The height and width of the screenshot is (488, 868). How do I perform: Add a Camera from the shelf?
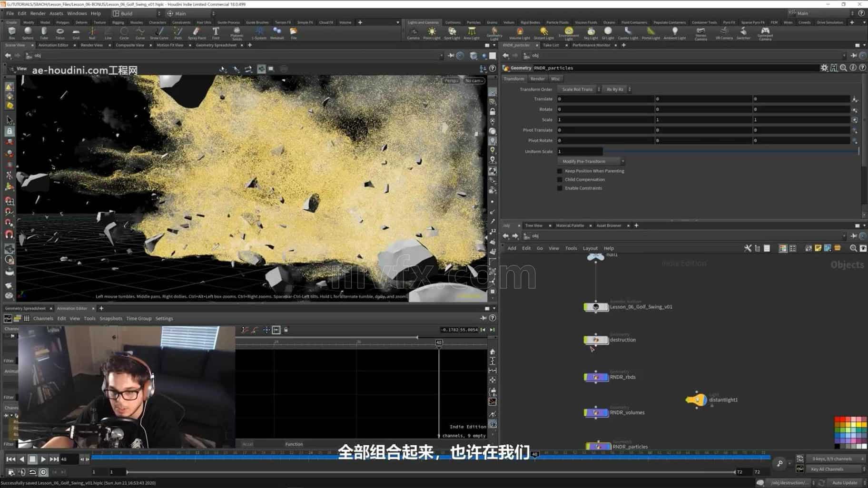(x=413, y=32)
